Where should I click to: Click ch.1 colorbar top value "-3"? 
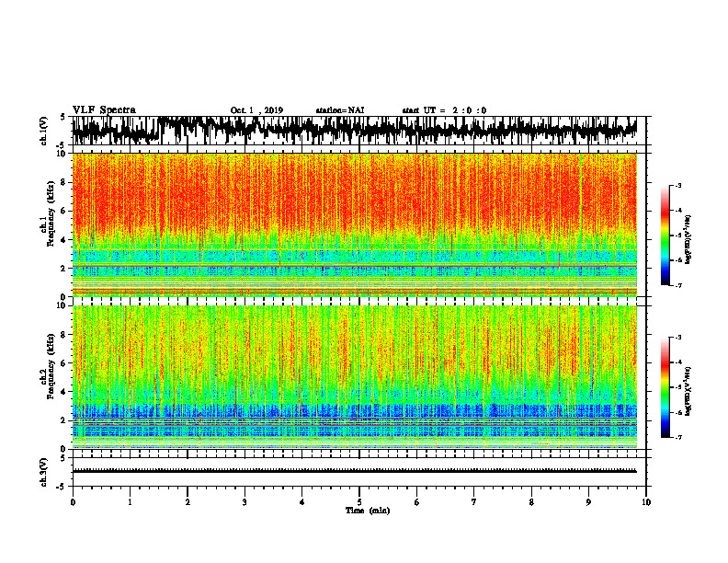[678, 185]
